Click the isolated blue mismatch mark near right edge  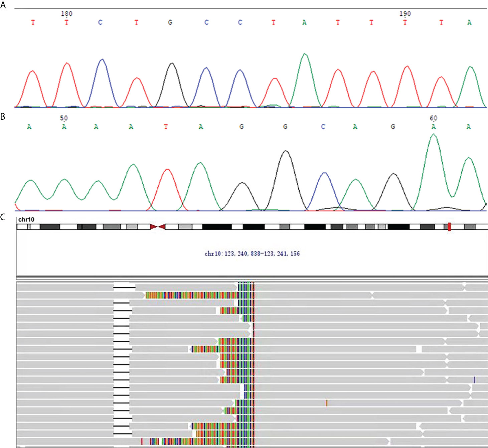[474, 380]
